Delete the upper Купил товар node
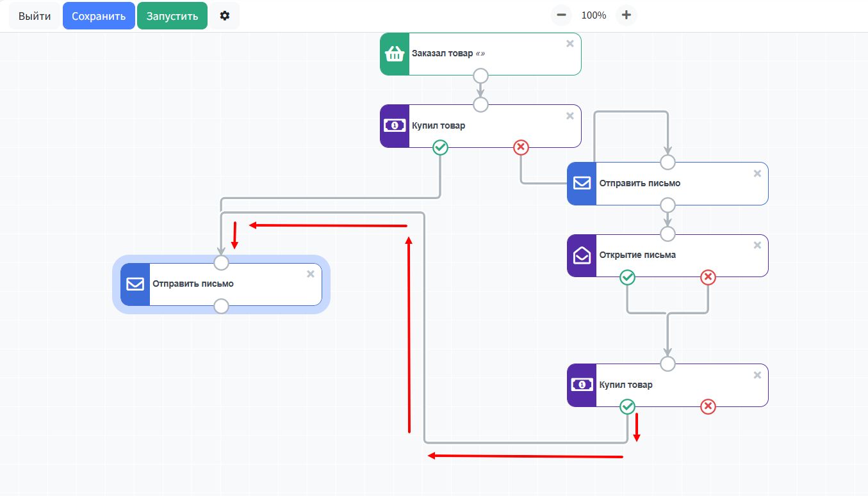The width and height of the screenshot is (868, 496). pos(570,116)
